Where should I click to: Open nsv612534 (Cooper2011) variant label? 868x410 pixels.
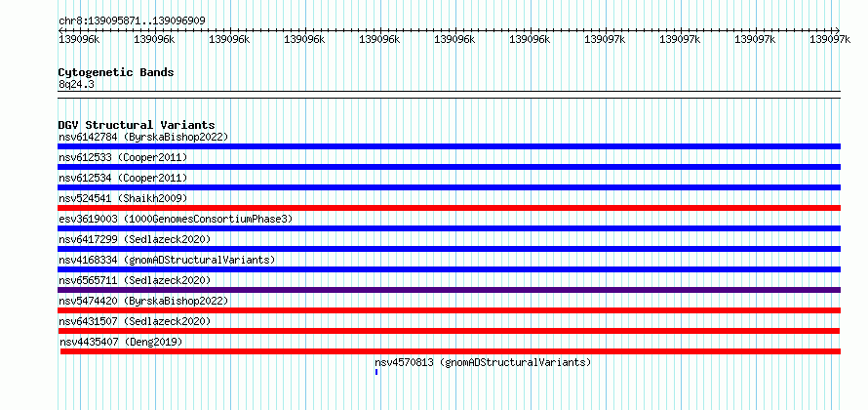pyautogui.click(x=123, y=178)
